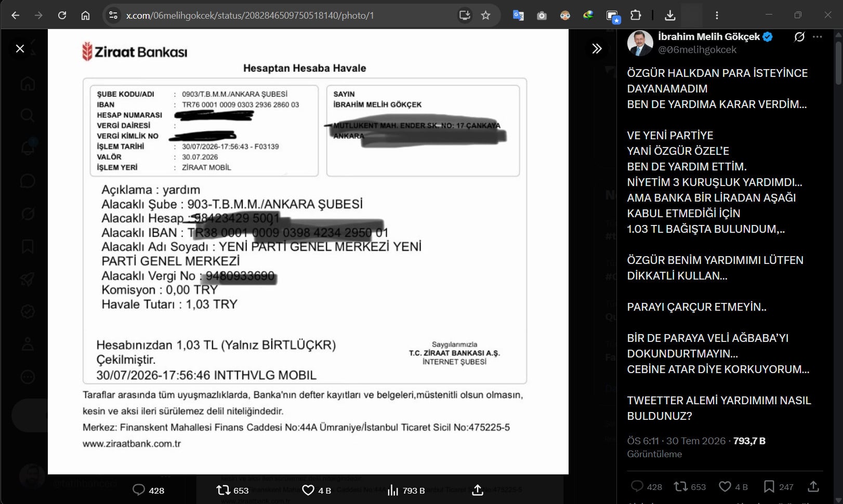Show browser downloads
Viewport: 843px width, 504px height.
pyautogui.click(x=670, y=16)
